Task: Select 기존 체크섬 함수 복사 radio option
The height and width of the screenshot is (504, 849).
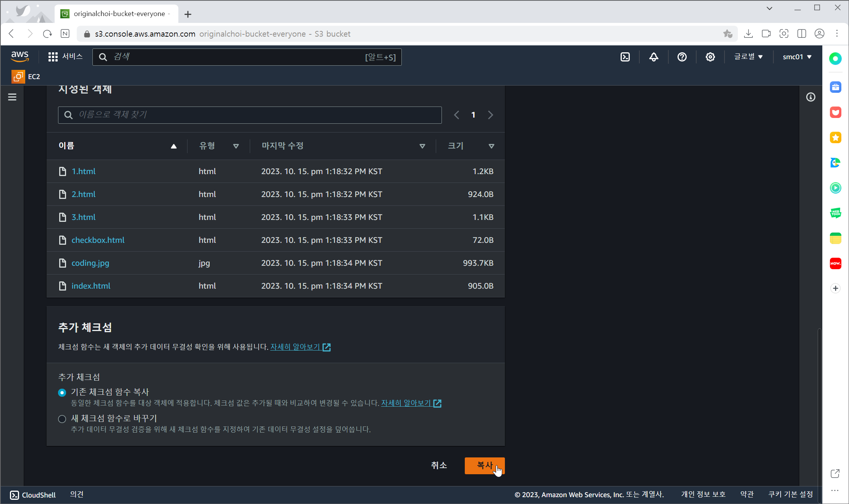Action: coord(62,393)
